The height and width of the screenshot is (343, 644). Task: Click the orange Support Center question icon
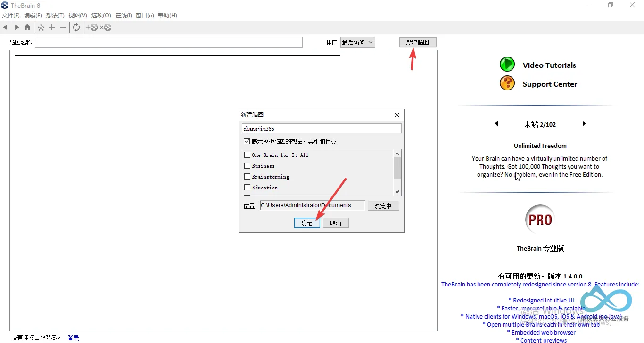tap(507, 83)
